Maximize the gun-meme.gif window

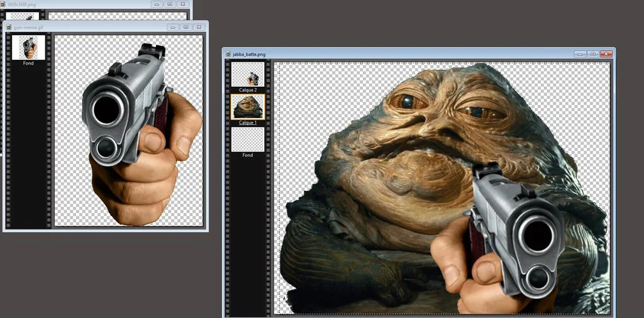[186, 27]
